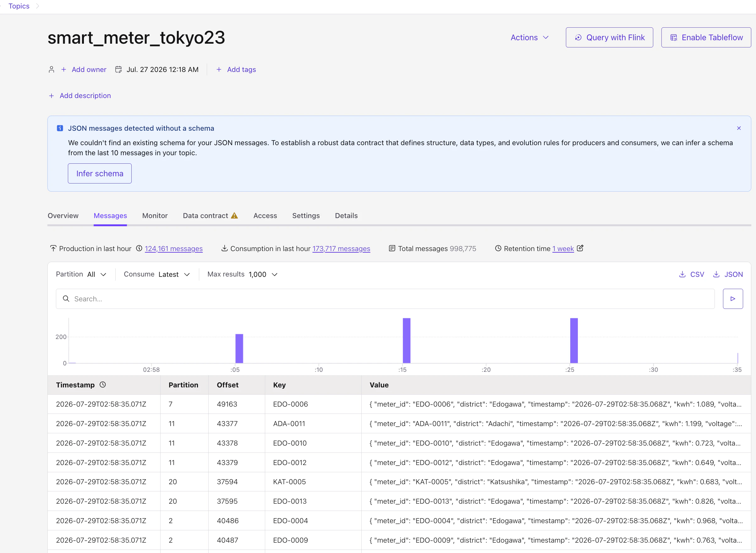Image resolution: width=756 pixels, height=553 pixels.
Task: Click the Query with Flink button
Action: tap(609, 37)
